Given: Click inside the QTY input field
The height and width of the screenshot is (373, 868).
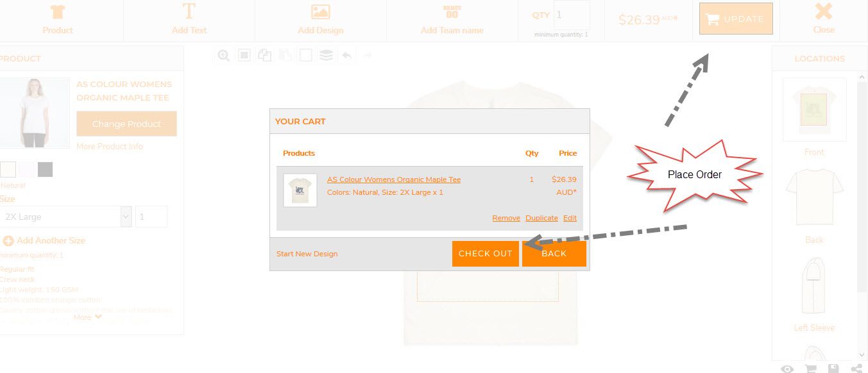Looking at the screenshot, I should click(x=570, y=14).
